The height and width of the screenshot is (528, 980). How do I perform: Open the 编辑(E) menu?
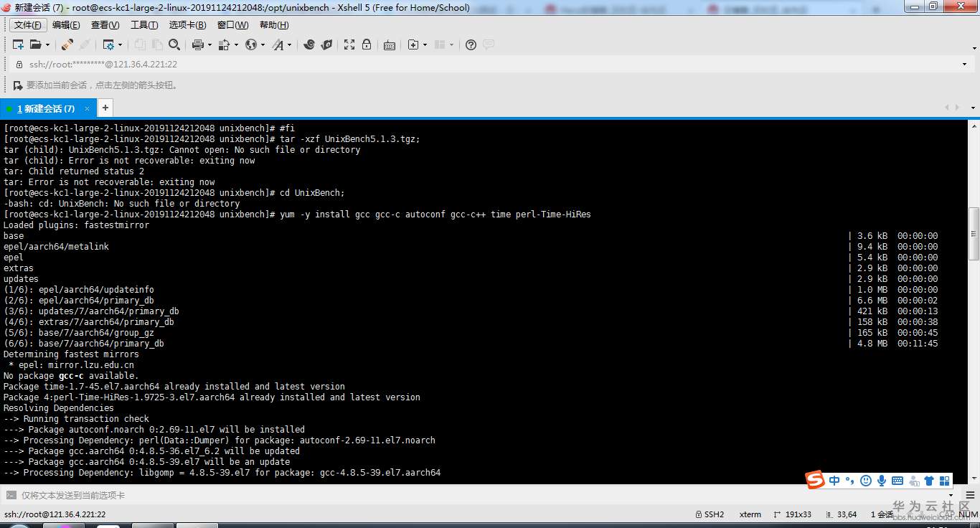pyautogui.click(x=66, y=25)
